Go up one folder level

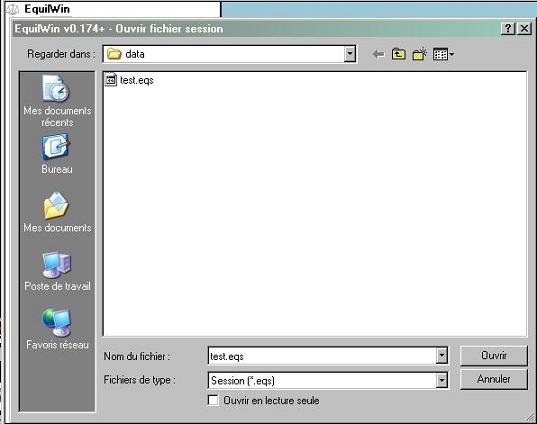[x=399, y=54]
